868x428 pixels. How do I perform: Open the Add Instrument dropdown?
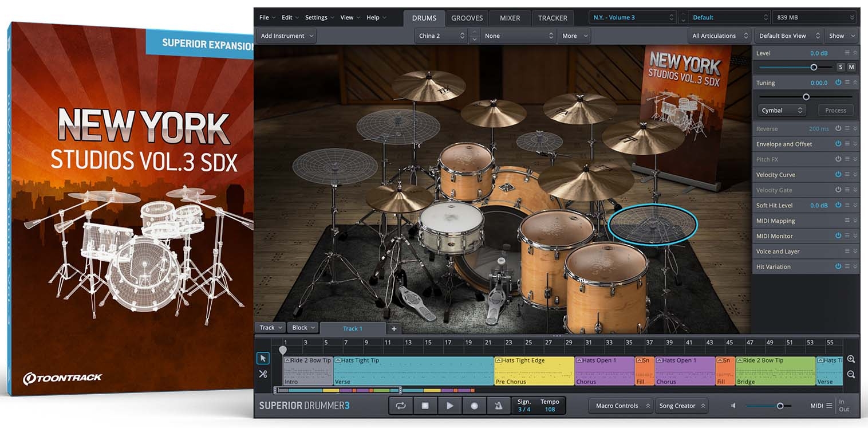pyautogui.click(x=286, y=36)
